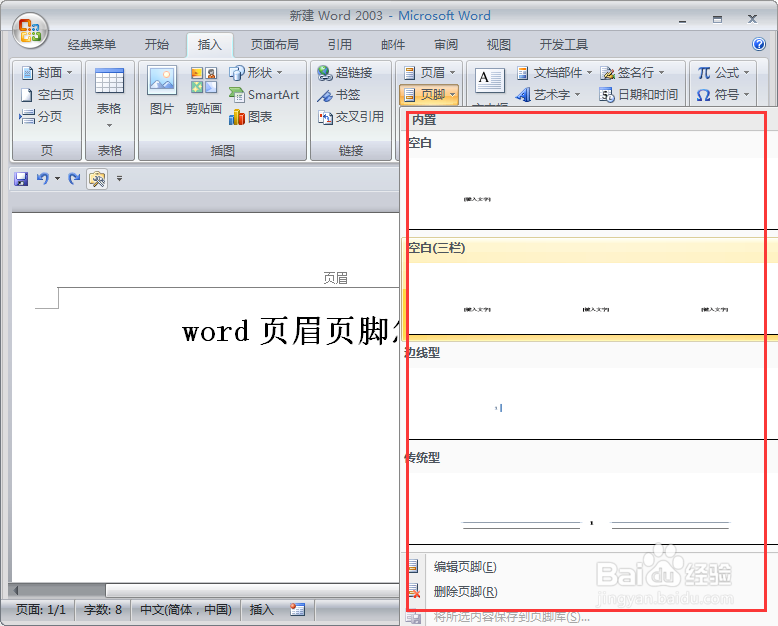The image size is (778, 626).
Task: Open the 开发工具 tab
Action: (564, 45)
